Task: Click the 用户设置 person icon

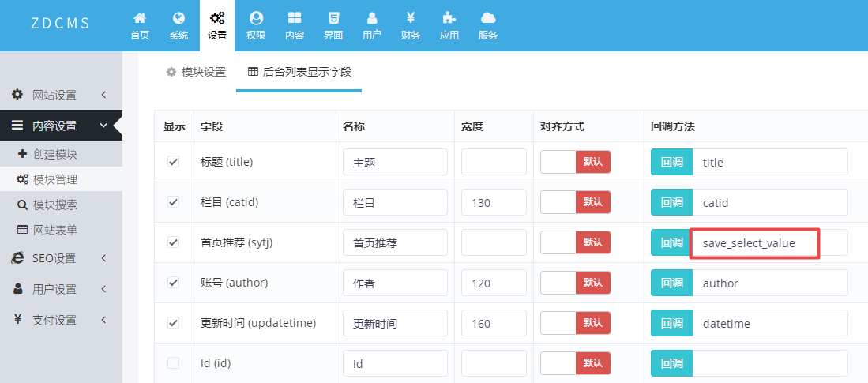Action: [17, 288]
